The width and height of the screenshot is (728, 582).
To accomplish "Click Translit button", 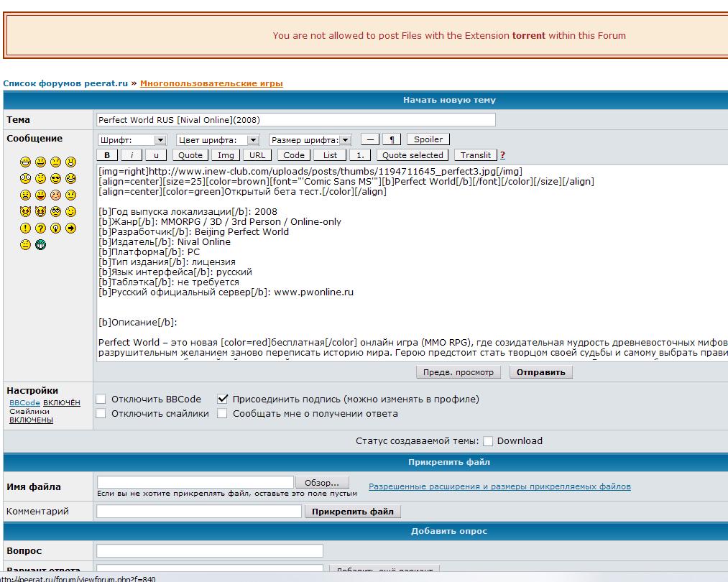I will tap(476, 155).
